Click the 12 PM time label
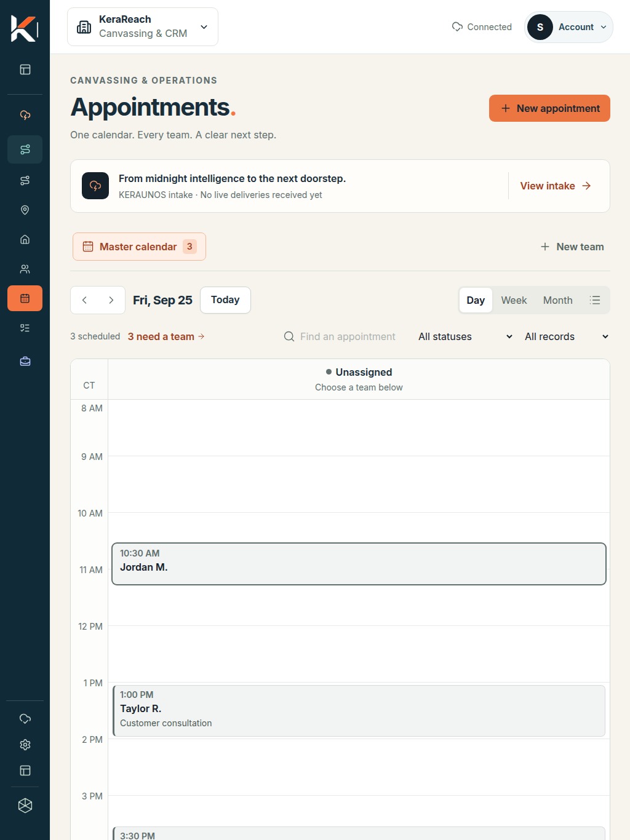The height and width of the screenshot is (840, 630). [90, 627]
